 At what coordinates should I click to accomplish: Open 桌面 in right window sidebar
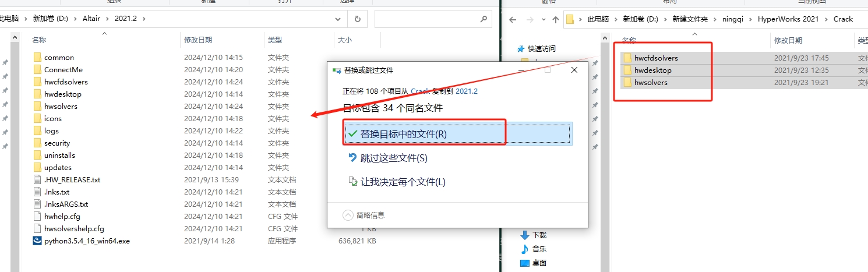(539, 263)
